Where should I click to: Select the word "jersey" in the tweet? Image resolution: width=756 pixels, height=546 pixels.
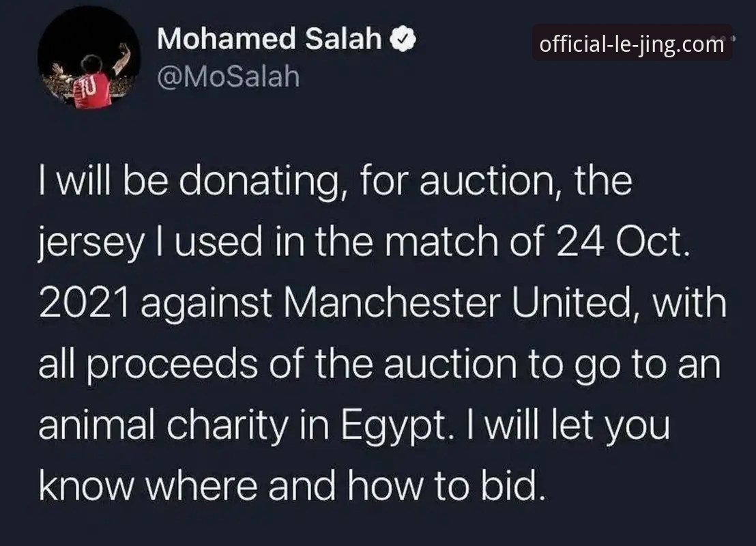91,242
